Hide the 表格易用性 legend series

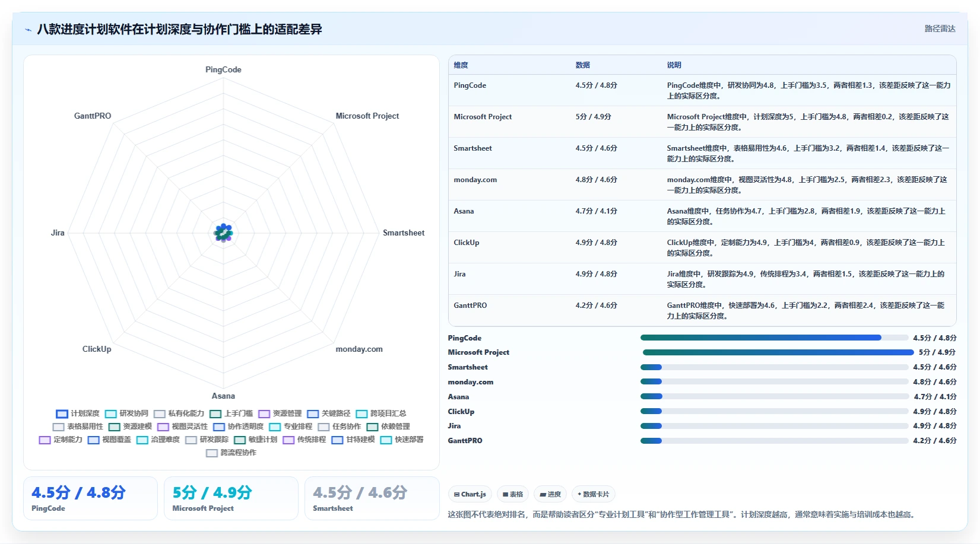pos(78,427)
